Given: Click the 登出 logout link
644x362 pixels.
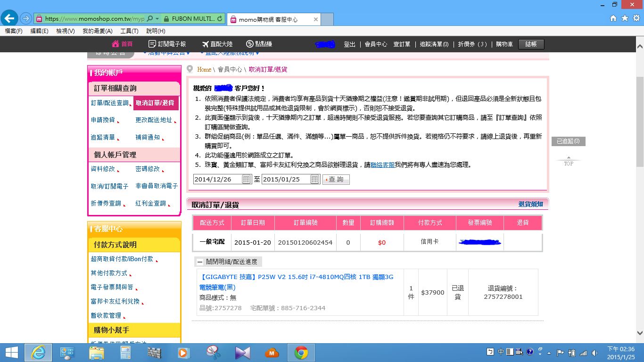Looking at the screenshot, I should click(349, 44).
